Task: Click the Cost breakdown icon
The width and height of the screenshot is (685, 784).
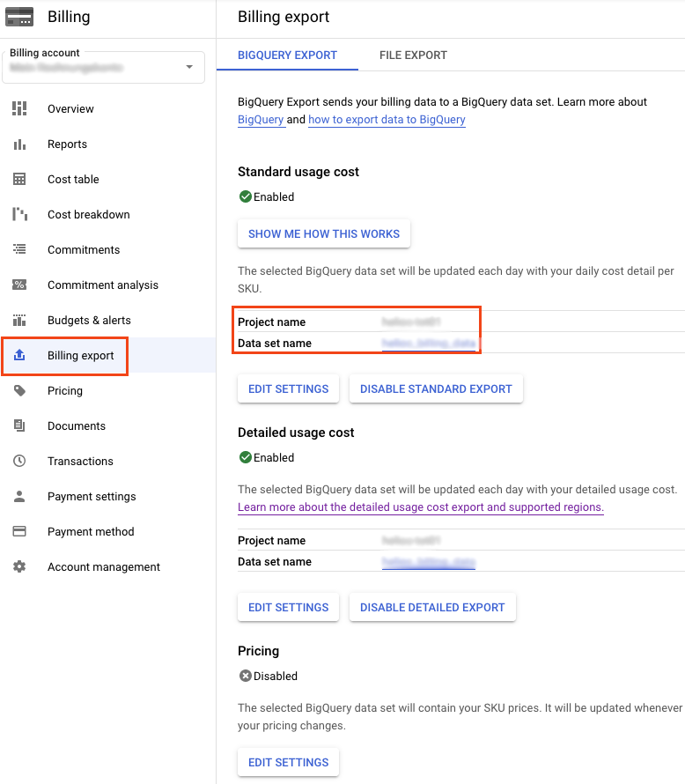Action: pyautogui.click(x=19, y=214)
